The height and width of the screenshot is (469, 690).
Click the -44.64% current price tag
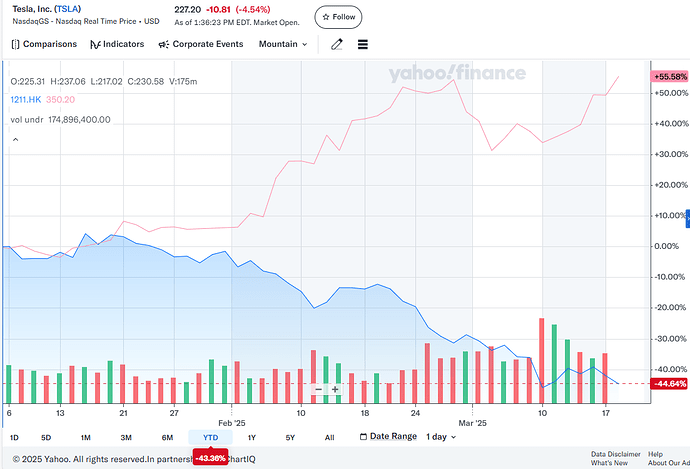[x=669, y=384]
